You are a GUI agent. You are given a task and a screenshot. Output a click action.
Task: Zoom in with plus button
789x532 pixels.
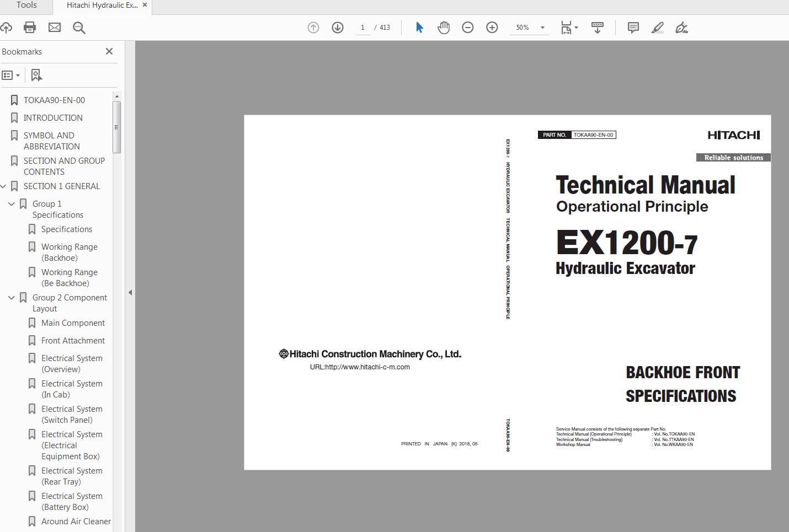point(492,28)
